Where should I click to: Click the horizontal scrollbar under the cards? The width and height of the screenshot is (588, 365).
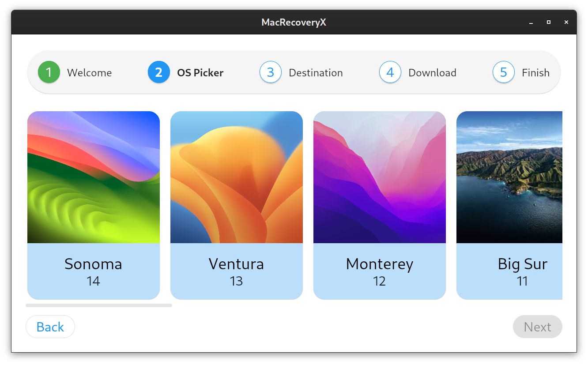(x=99, y=305)
